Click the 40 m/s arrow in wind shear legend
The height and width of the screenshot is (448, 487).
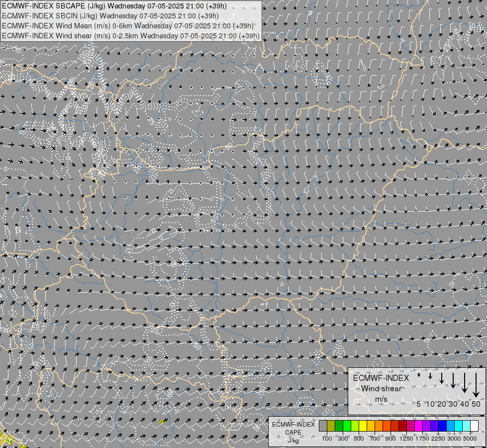465,383
